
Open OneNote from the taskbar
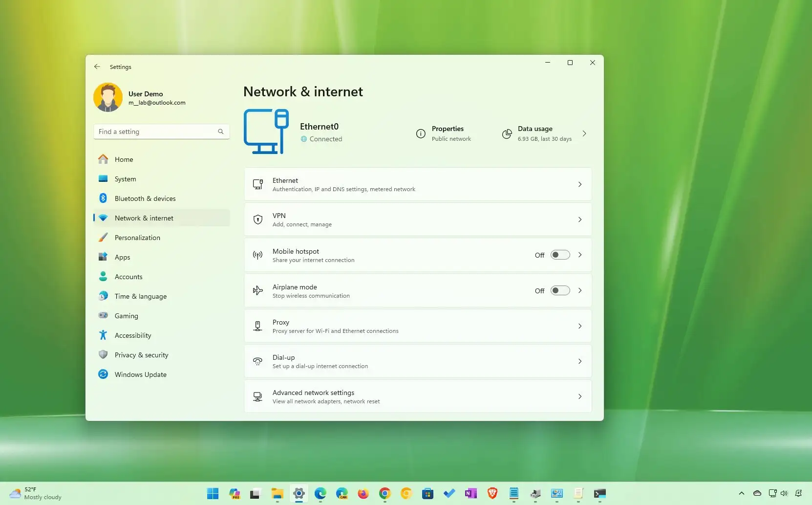[x=470, y=494]
